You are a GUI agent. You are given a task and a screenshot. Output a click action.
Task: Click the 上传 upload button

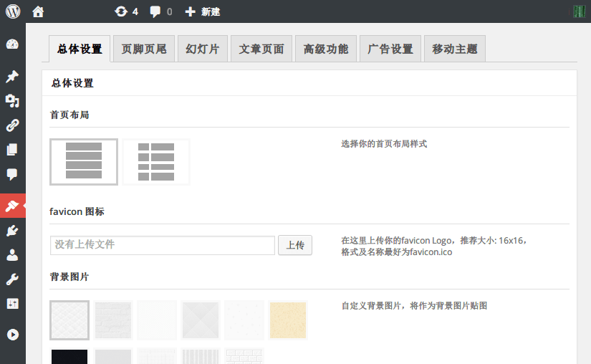[295, 245]
